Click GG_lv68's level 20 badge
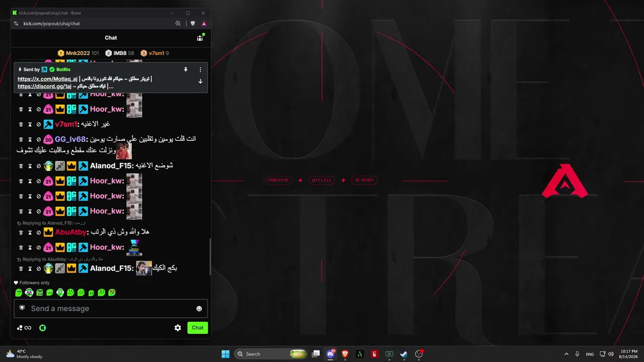Screen dimensions: 644x362 (48, 139)
